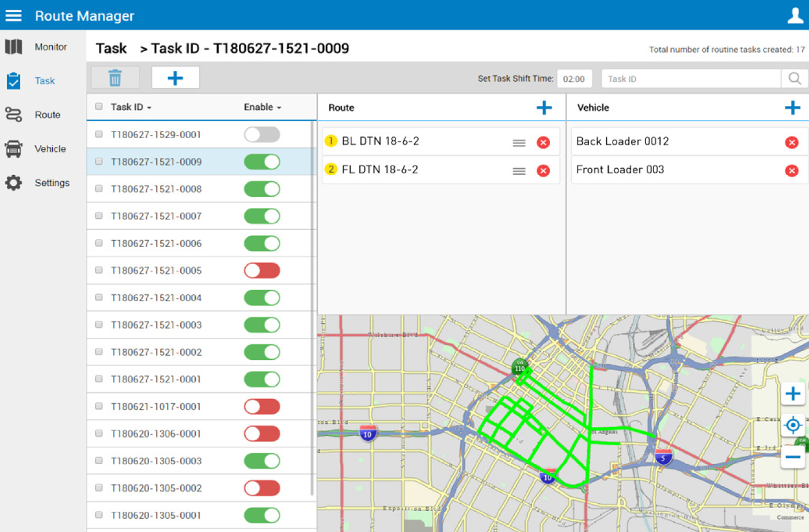Go to the Monitor section
809x532 pixels.
point(50,47)
